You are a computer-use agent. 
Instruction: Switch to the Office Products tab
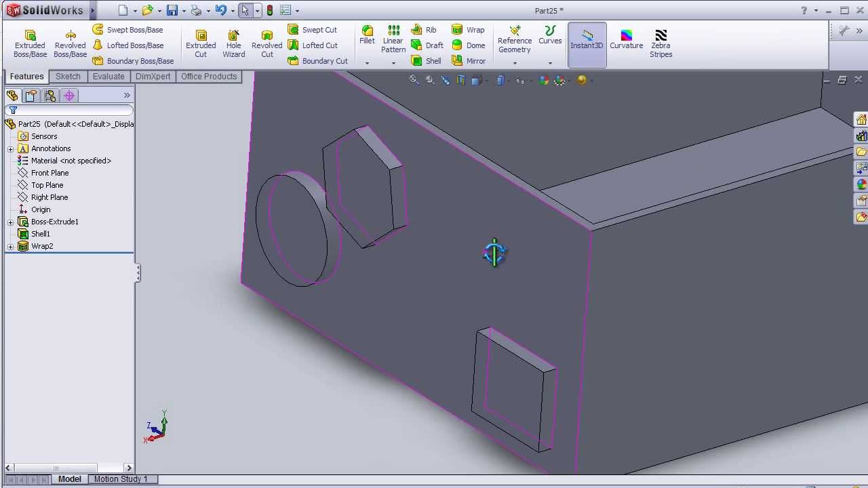pos(209,77)
